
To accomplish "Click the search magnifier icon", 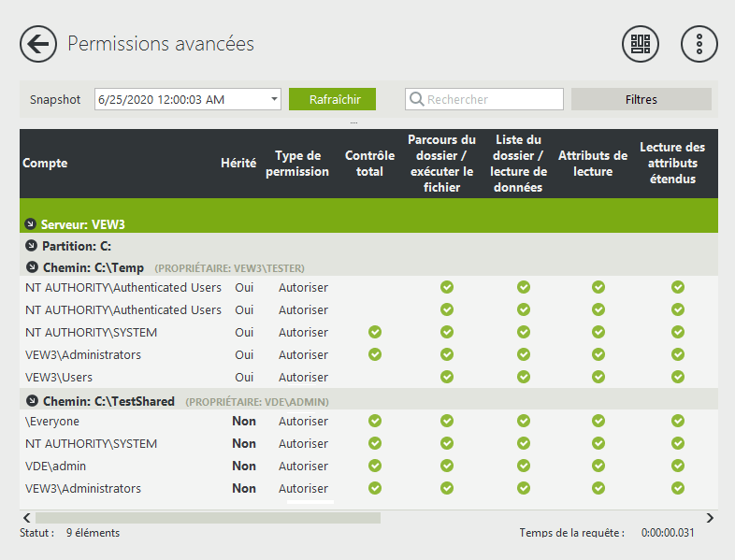I will coord(417,99).
